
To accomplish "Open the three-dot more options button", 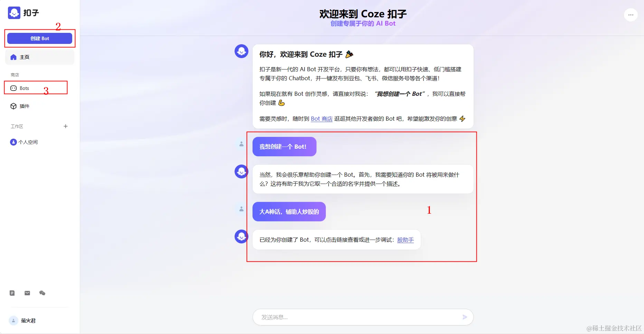I will coord(631,15).
